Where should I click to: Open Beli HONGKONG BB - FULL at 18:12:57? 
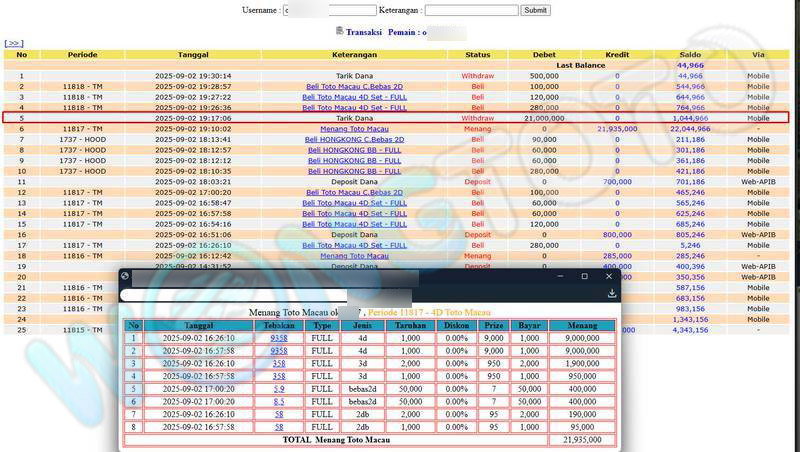pos(355,150)
